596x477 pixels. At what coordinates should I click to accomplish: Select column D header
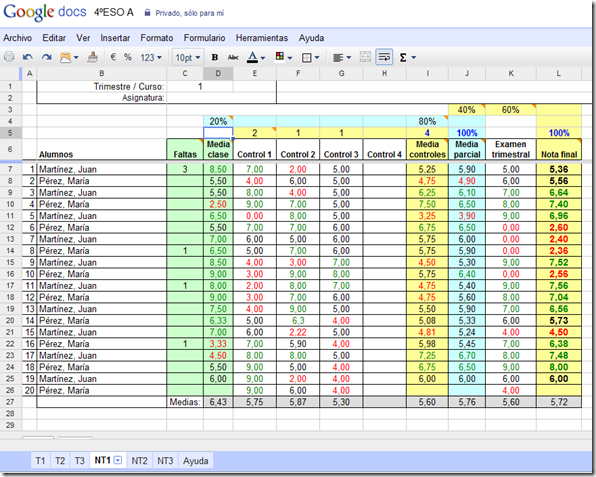coord(218,73)
